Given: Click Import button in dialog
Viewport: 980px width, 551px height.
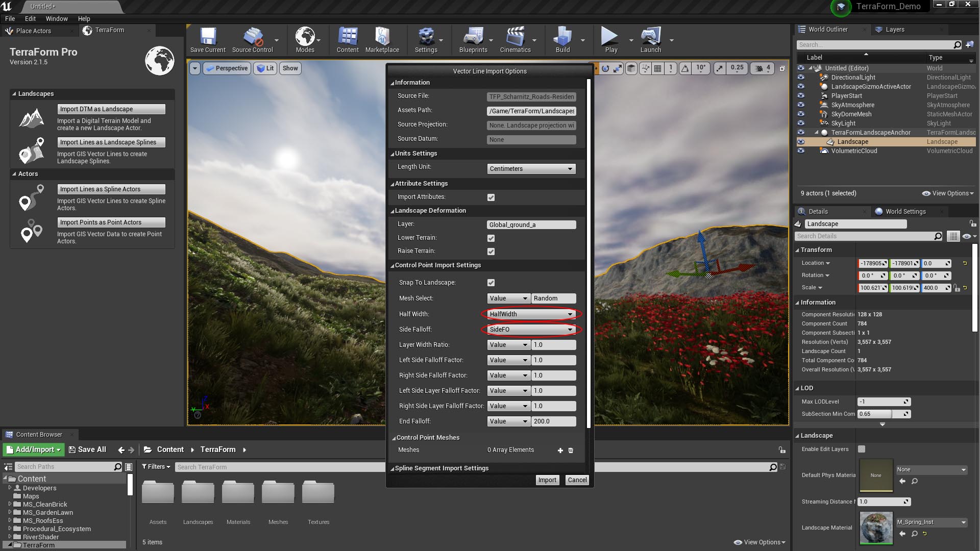Looking at the screenshot, I should point(547,480).
